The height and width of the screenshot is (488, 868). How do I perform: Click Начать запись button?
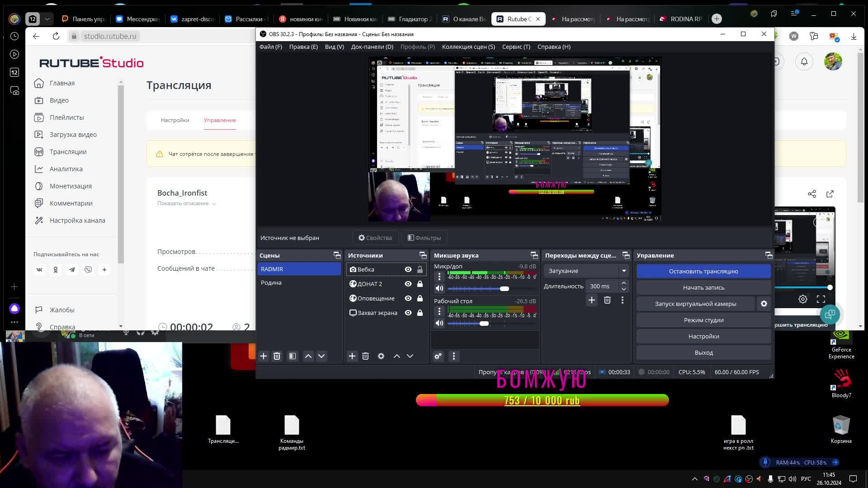coord(703,287)
